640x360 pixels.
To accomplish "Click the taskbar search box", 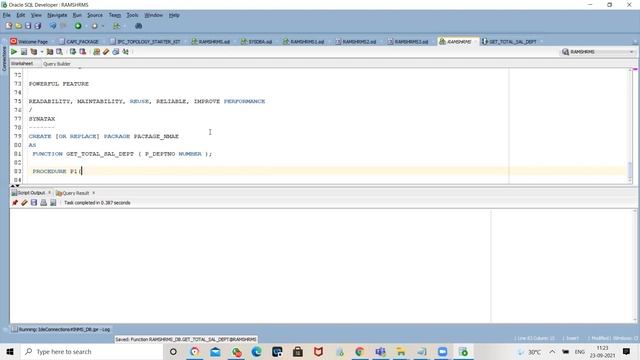I will tap(91, 351).
